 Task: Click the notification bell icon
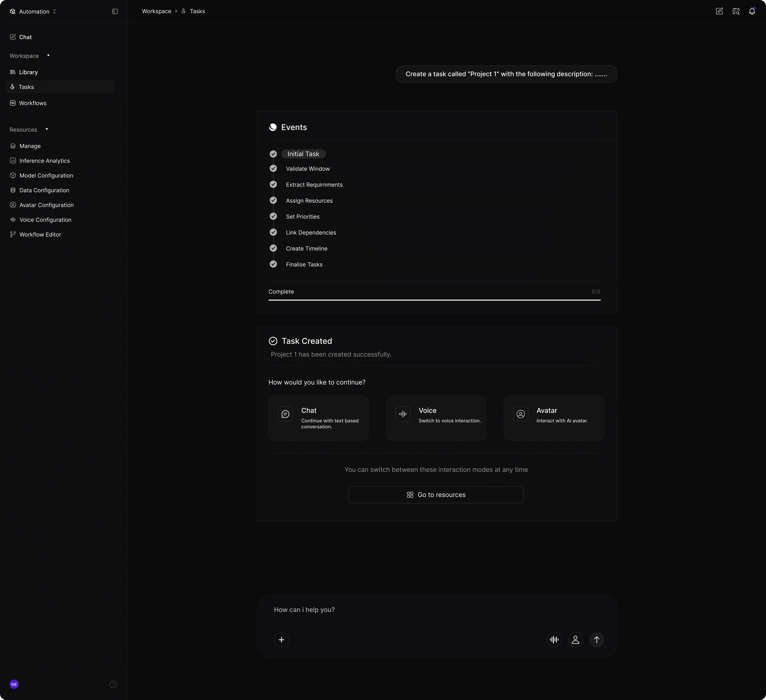tap(752, 11)
